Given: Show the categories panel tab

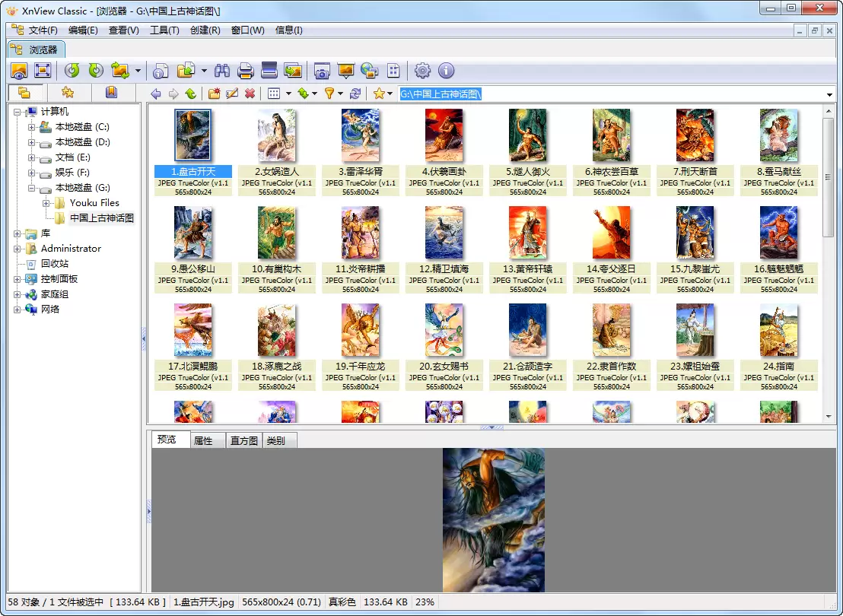Looking at the screenshot, I should [111, 93].
